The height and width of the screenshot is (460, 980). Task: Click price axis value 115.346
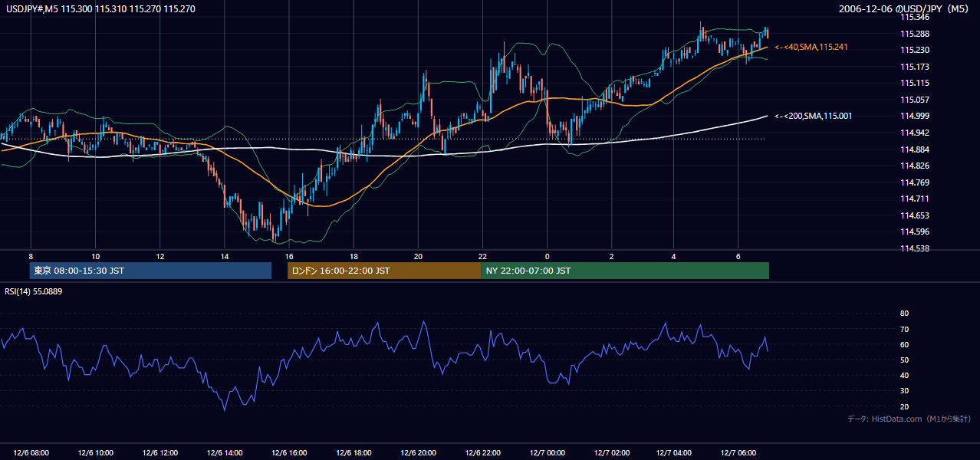[x=914, y=17]
